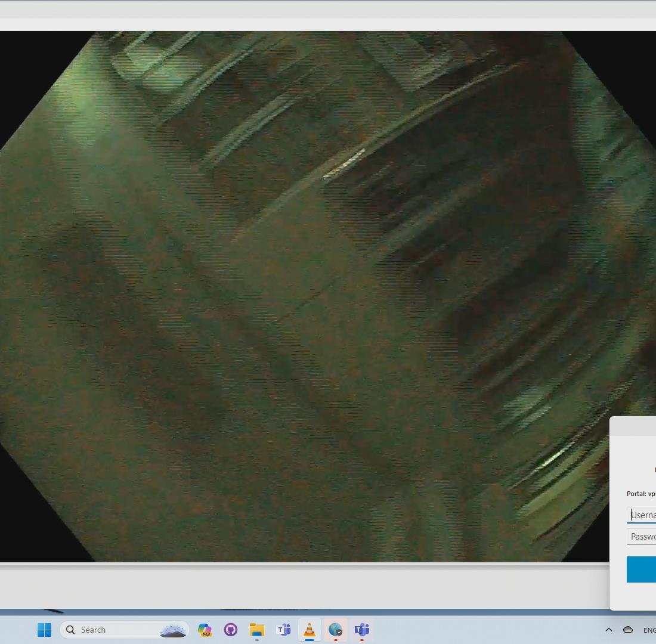Open the Windows Start menu
Image resolution: width=656 pixels, height=644 pixels.
44,629
